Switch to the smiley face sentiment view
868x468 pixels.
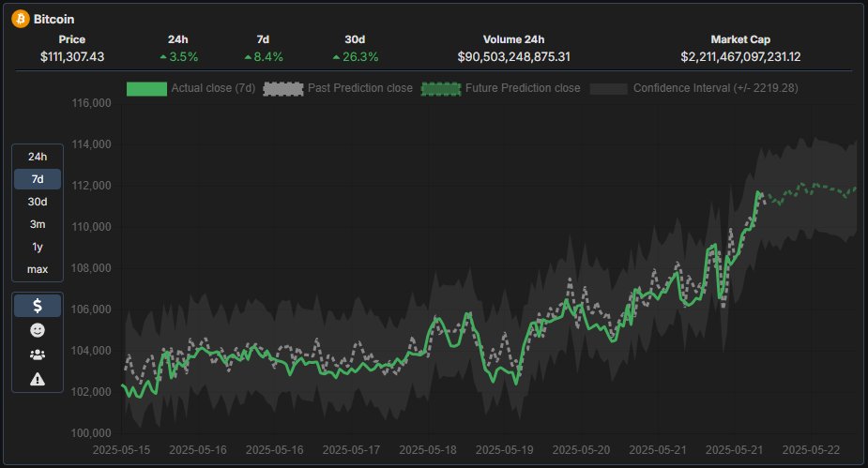[x=38, y=330]
